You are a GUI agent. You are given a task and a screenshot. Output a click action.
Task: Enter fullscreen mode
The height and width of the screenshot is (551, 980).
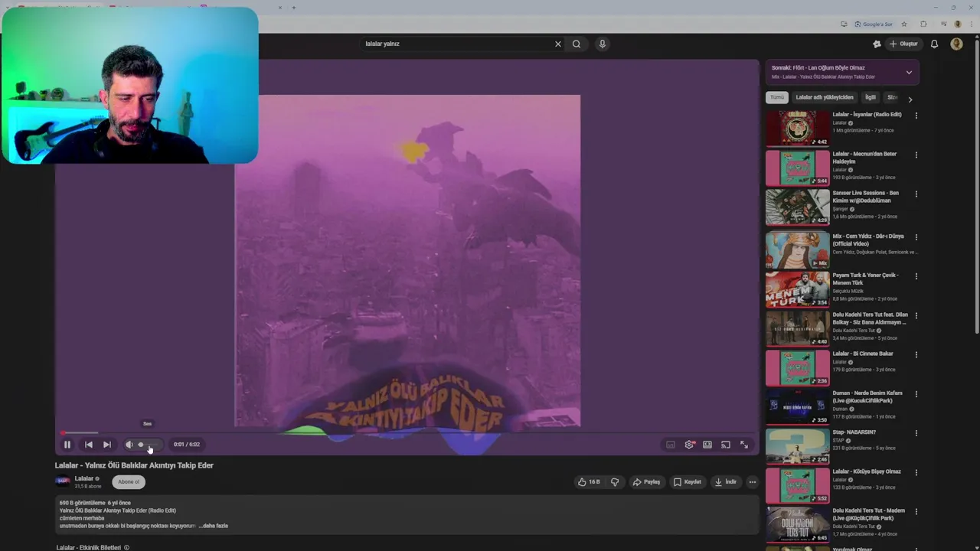tap(744, 445)
